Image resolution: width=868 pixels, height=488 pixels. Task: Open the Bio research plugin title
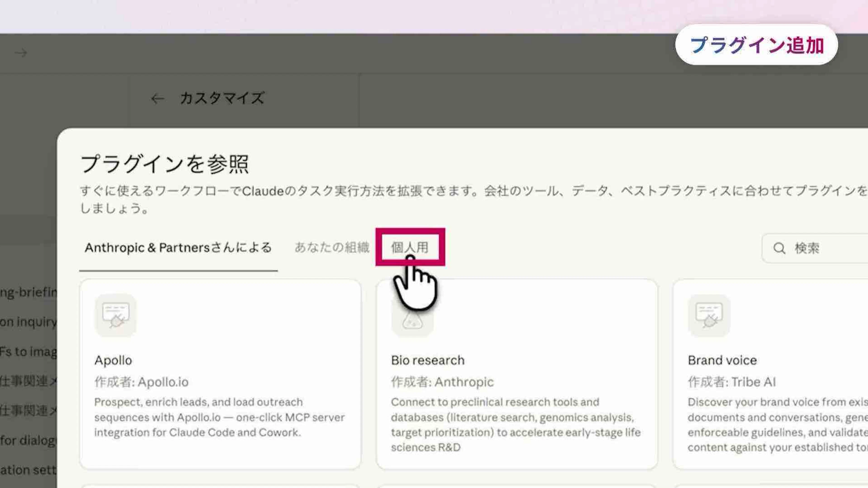(428, 360)
